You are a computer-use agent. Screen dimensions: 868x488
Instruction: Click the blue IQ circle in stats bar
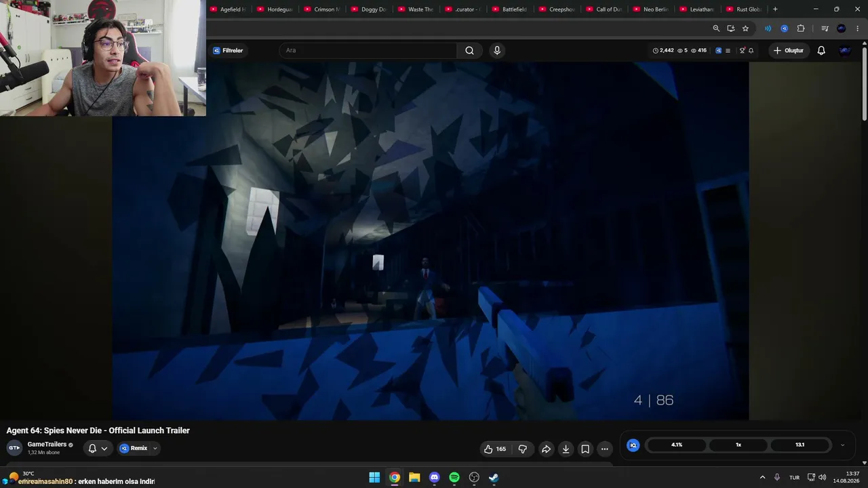pyautogui.click(x=633, y=445)
